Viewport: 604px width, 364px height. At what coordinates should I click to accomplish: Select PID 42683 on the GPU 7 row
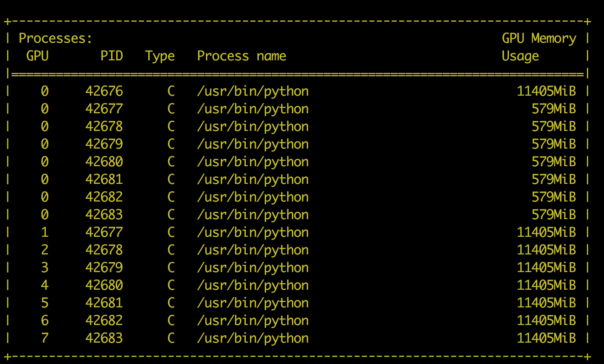point(104,338)
